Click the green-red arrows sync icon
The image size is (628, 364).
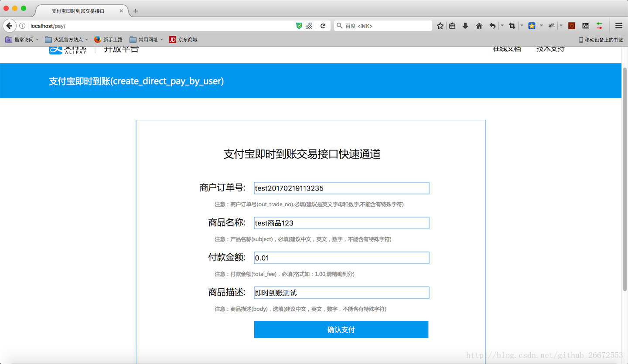click(600, 26)
